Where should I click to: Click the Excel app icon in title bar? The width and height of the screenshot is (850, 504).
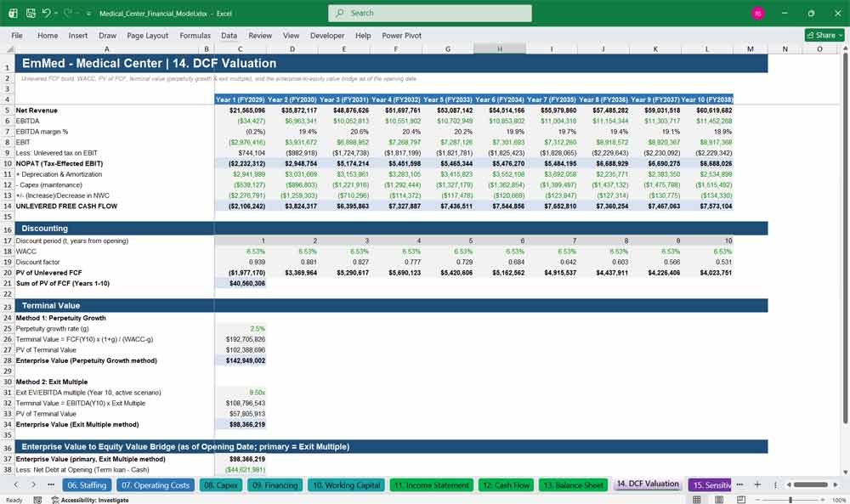pos(13,13)
